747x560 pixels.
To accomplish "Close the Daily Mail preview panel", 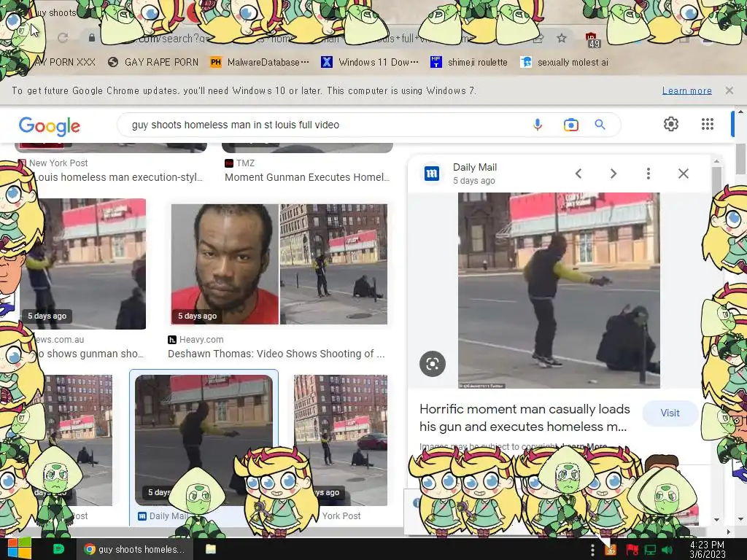I will pyautogui.click(x=683, y=174).
